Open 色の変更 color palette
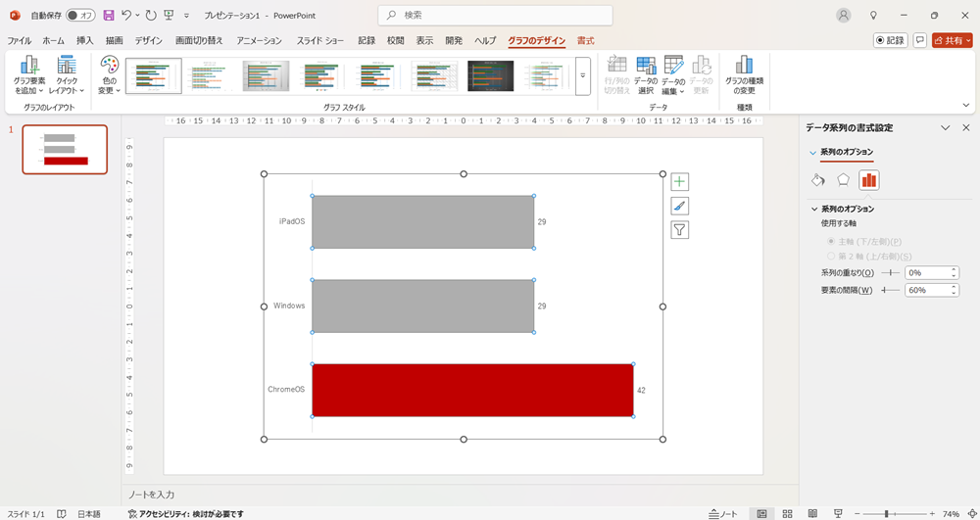 [109, 74]
